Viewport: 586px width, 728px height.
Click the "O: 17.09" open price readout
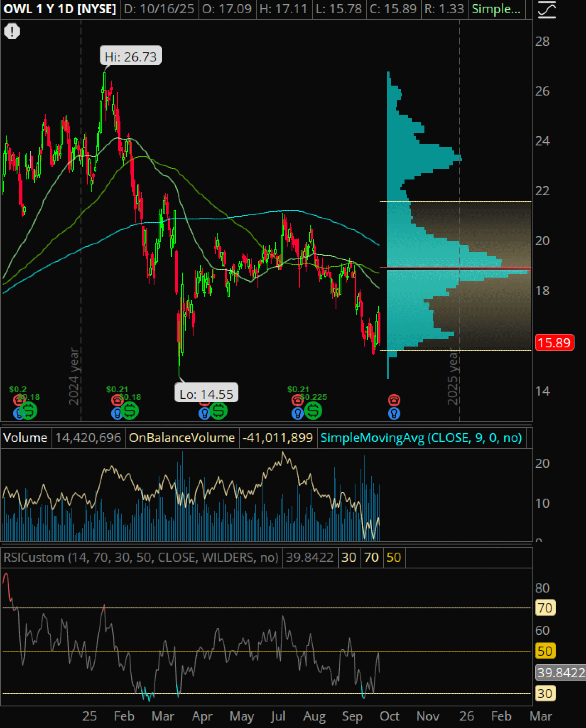pyautogui.click(x=227, y=9)
